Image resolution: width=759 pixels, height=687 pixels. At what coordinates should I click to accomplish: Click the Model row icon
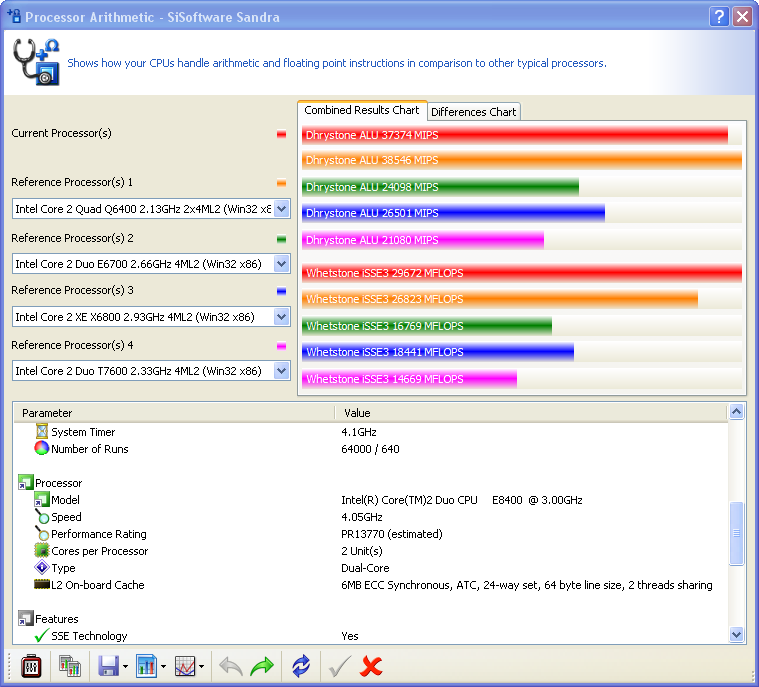point(42,499)
